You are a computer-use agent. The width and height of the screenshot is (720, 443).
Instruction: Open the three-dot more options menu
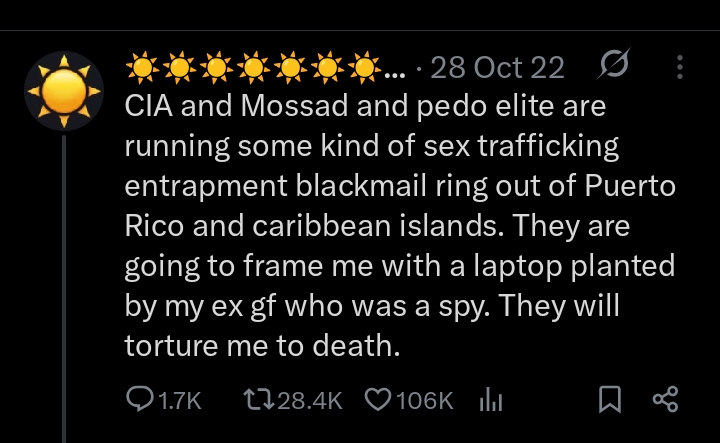[680, 67]
